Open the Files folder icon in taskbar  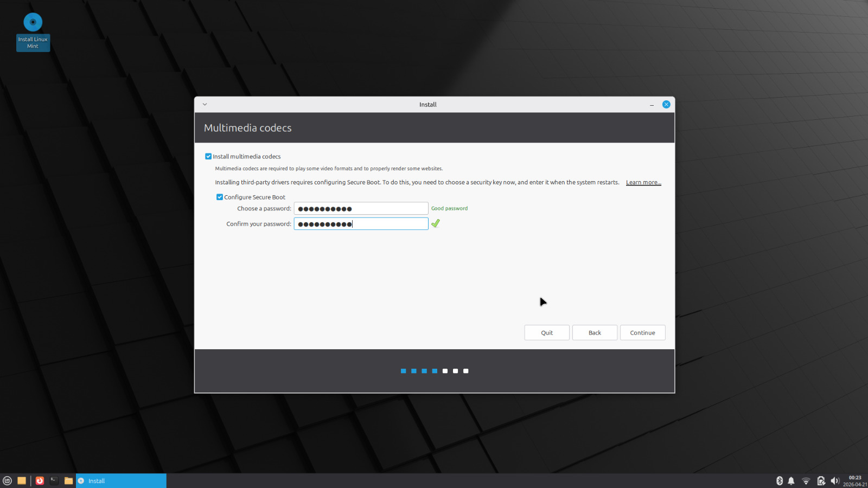point(68,480)
